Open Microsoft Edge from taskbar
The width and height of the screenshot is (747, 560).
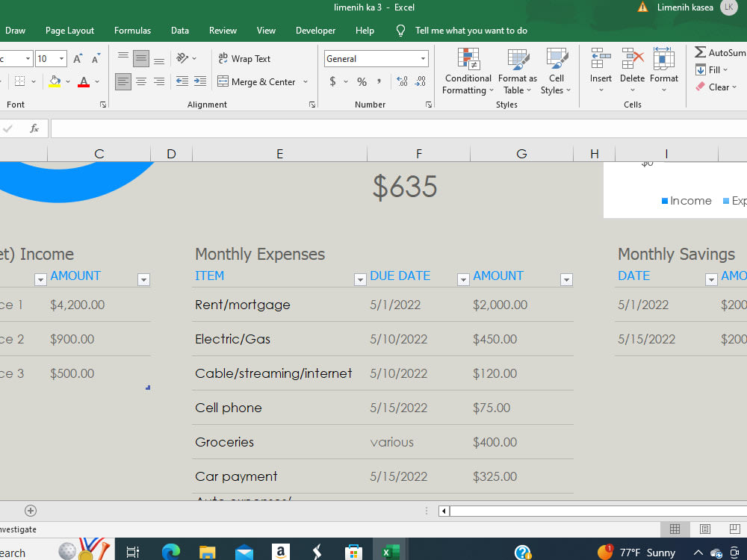pyautogui.click(x=170, y=552)
